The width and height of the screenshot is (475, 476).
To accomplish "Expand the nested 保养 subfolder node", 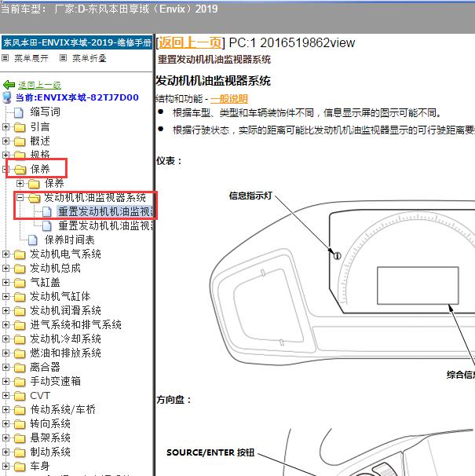I will 20,183.
